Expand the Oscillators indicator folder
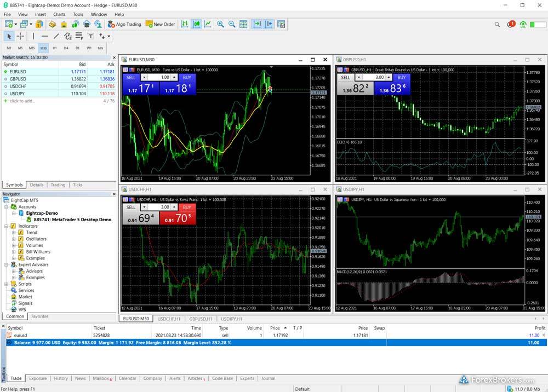The image size is (548, 392). click(14, 239)
